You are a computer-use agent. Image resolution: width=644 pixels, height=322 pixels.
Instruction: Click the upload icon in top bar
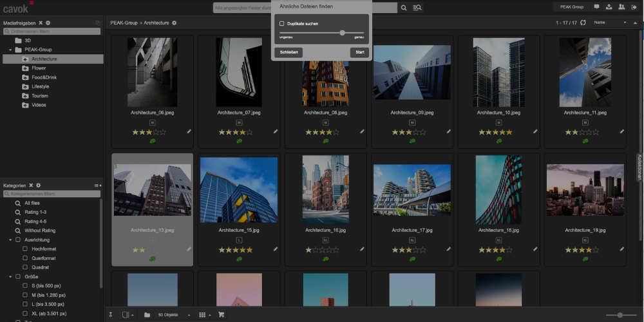(609, 7)
